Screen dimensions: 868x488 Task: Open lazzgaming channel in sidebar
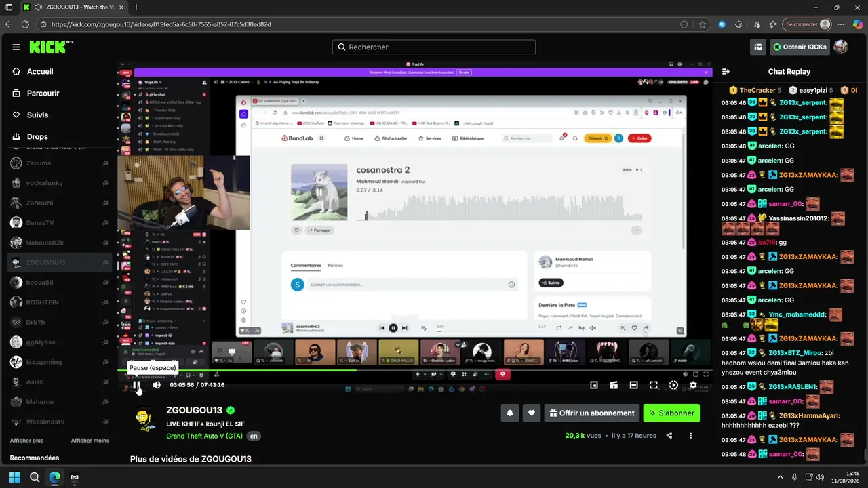60,362
